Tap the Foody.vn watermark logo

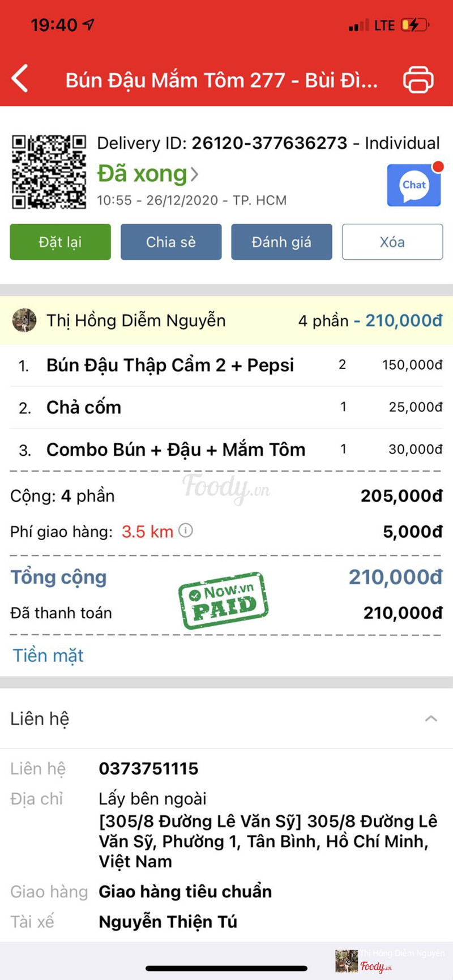(x=225, y=487)
